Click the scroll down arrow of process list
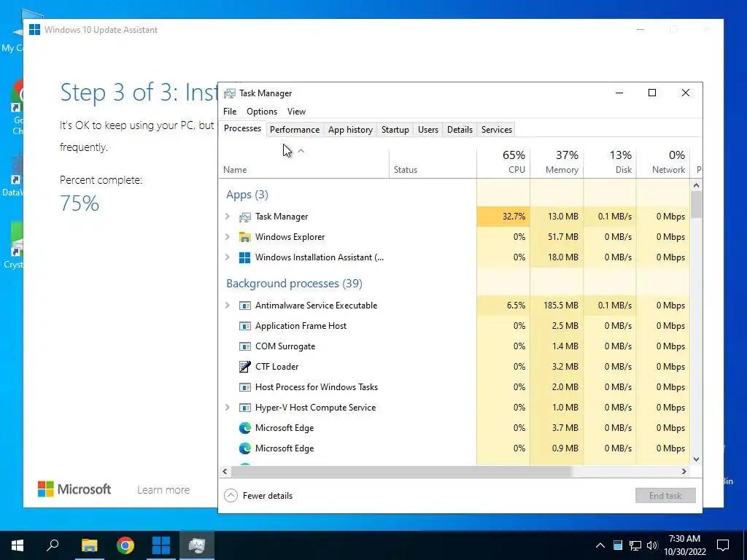Image resolution: width=747 pixels, height=560 pixels. [x=696, y=459]
